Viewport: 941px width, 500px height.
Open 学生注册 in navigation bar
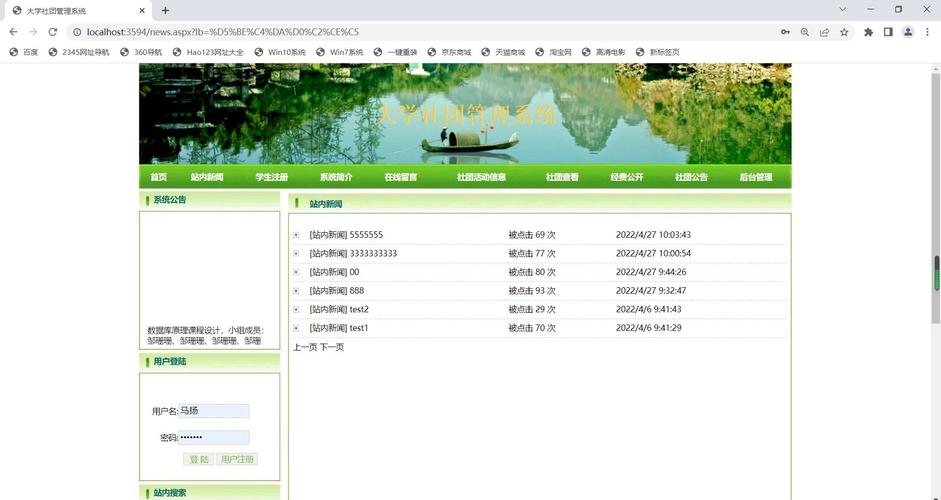coord(271,177)
